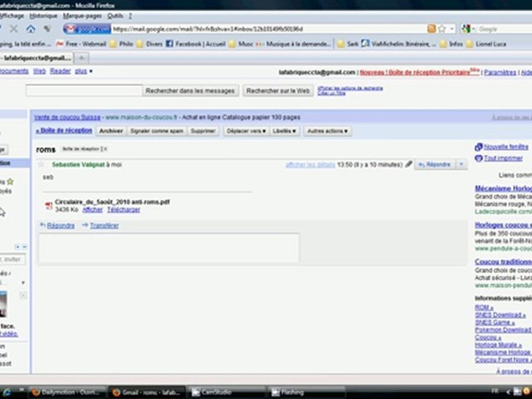The height and width of the screenshot is (399, 532).
Task: Open the Infos bookmarks folder
Action: coord(451,44)
